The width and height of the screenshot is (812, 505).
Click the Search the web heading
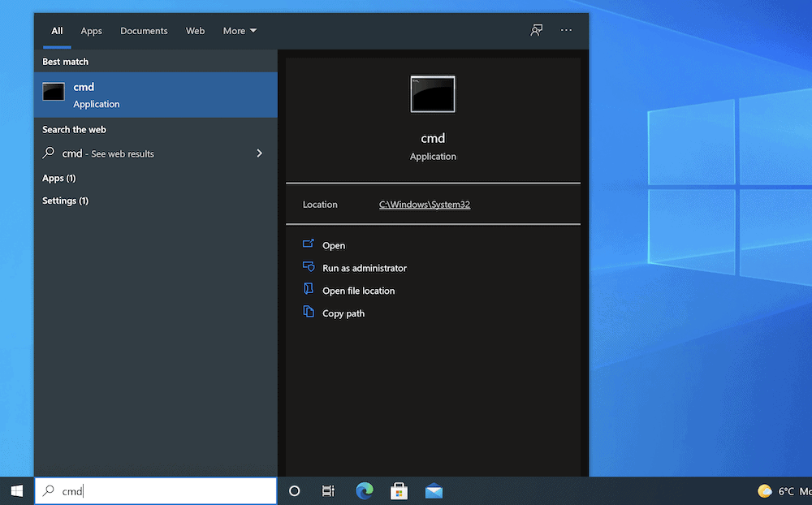(x=74, y=129)
